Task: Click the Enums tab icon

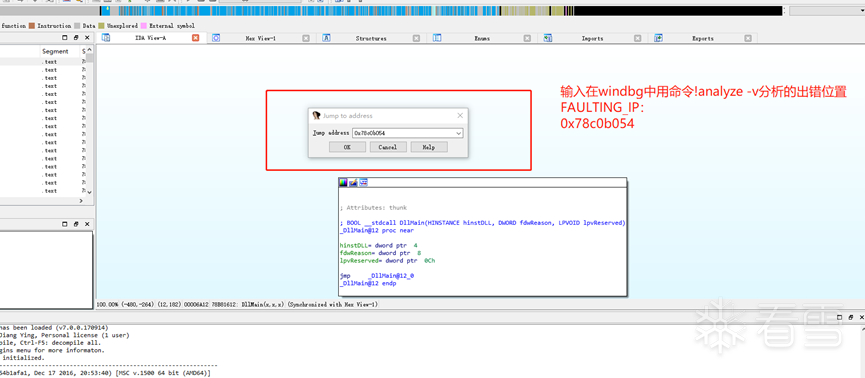Action: click(437, 38)
